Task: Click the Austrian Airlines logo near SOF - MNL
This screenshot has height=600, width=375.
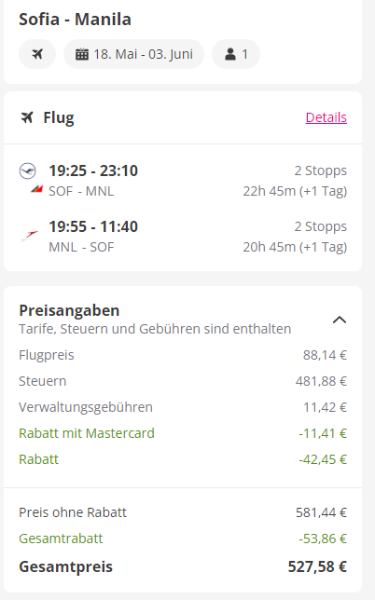Action: click(x=37, y=188)
